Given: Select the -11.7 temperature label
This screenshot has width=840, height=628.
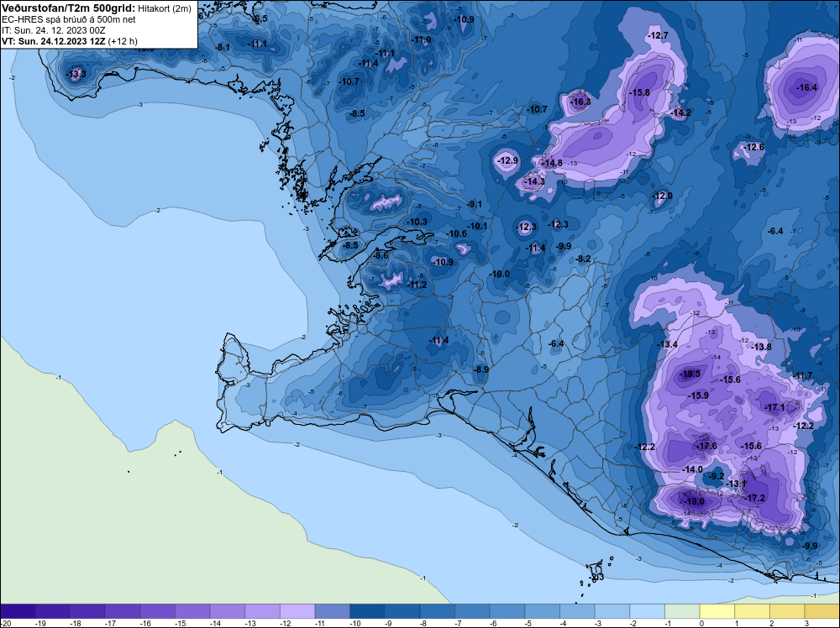Looking at the screenshot, I should coord(802,375).
